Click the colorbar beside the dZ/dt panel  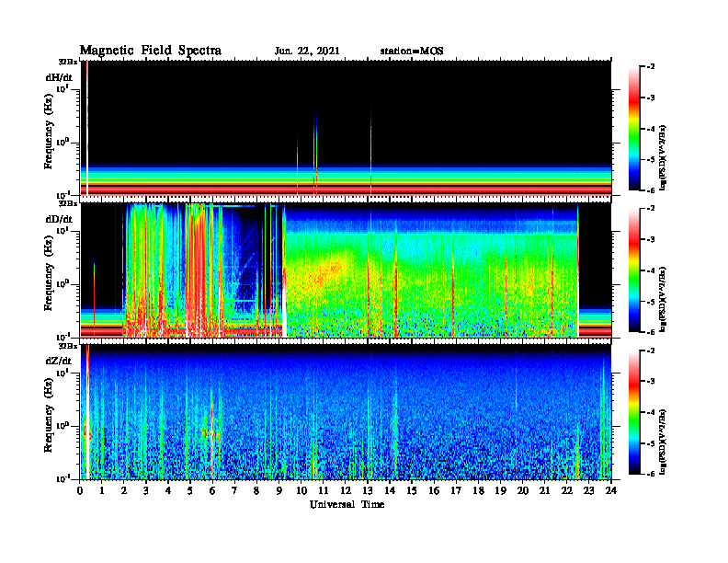[634, 412]
